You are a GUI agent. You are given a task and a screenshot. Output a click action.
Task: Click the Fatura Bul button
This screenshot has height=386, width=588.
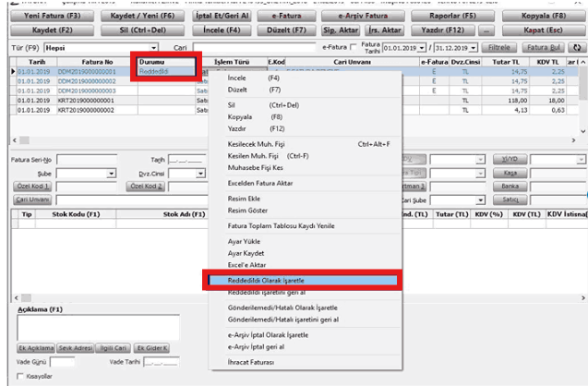(x=543, y=48)
